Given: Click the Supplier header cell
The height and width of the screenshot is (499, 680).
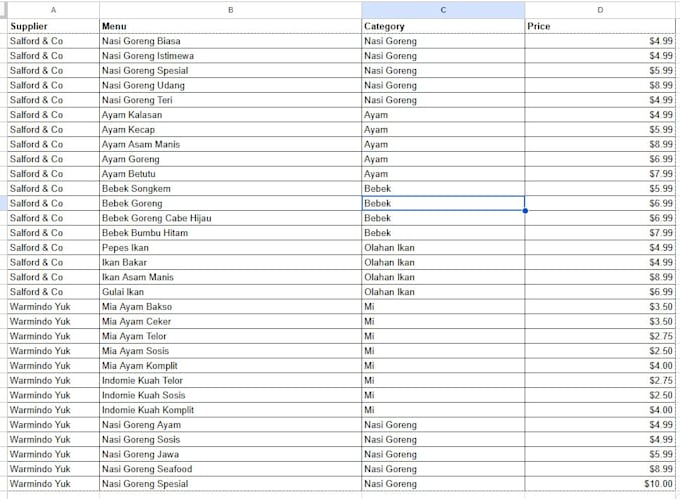Looking at the screenshot, I should pyautogui.click(x=53, y=26).
